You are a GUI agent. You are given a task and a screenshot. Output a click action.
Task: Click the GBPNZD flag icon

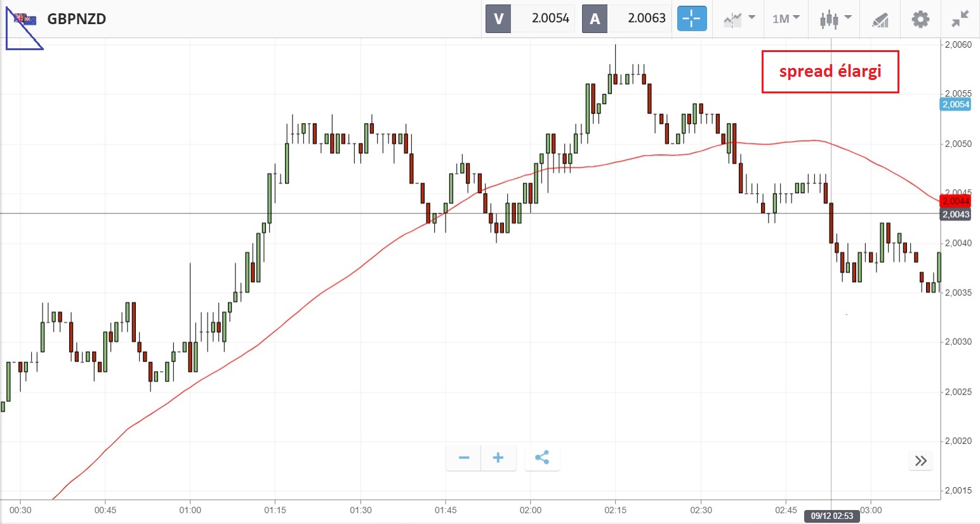(25, 19)
